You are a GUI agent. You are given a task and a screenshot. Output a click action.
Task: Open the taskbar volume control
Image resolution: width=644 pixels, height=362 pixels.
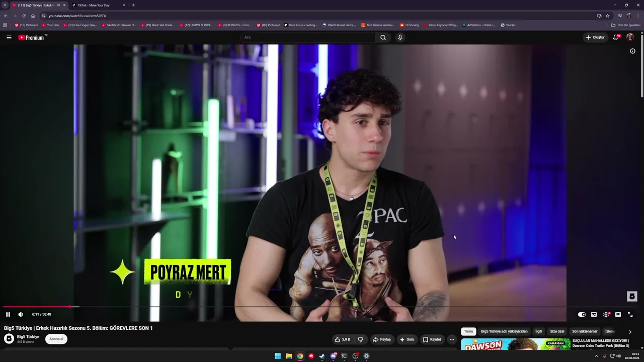click(x=619, y=356)
